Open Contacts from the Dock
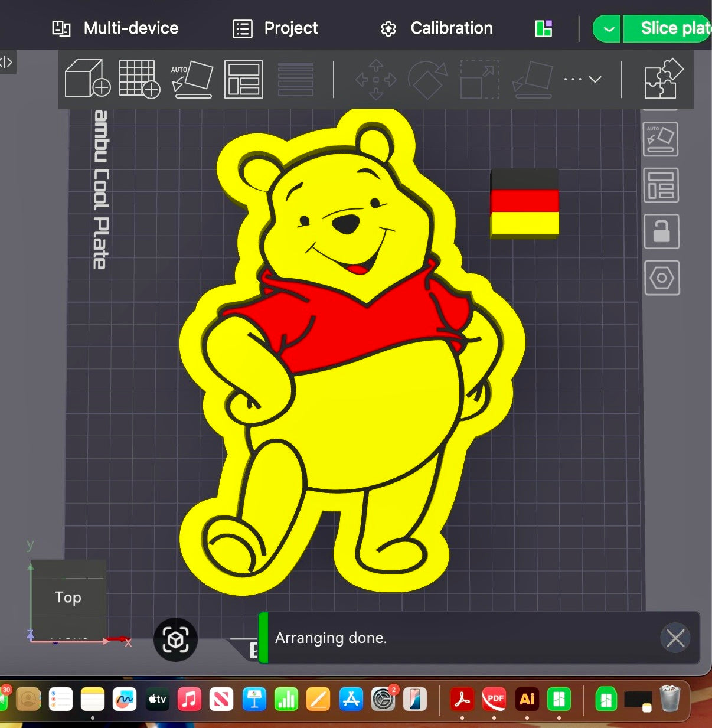Image resolution: width=712 pixels, height=728 pixels. [x=28, y=700]
